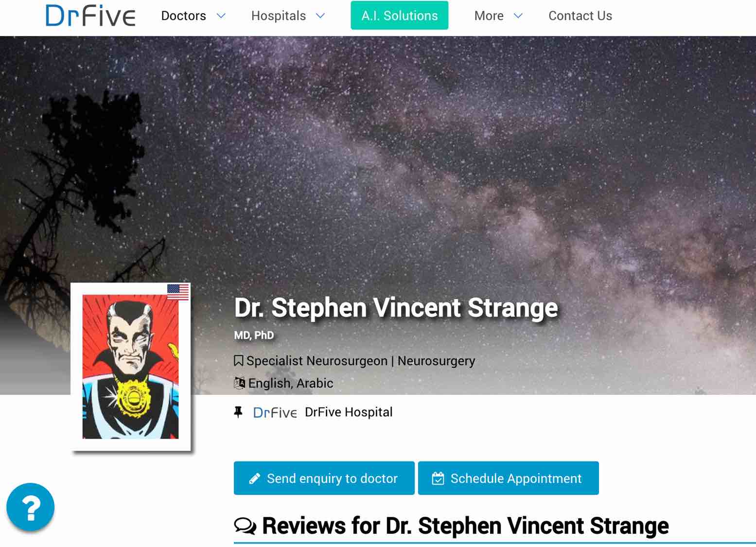Click the DrFive logo in header

click(90, 16)
